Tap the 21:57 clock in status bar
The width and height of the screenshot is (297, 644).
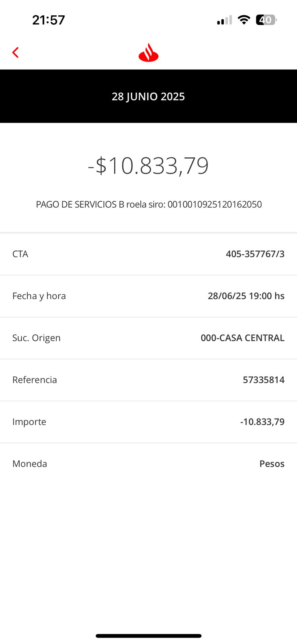[49, 20]
